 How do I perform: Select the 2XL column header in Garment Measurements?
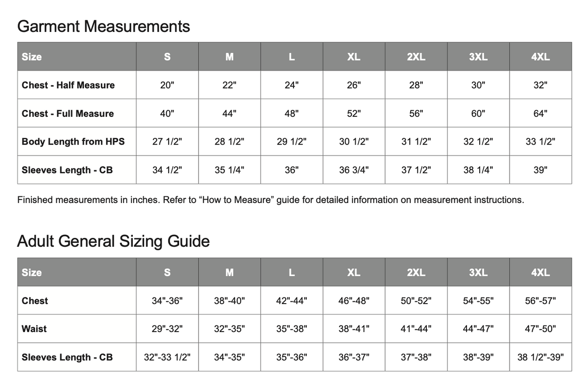pos(416,57)
